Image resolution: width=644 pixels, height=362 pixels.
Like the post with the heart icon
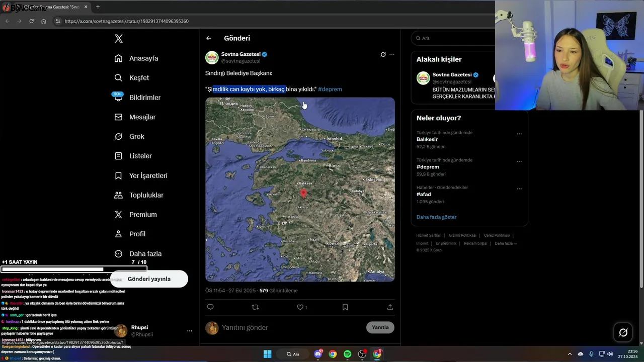tap(300, 307)
